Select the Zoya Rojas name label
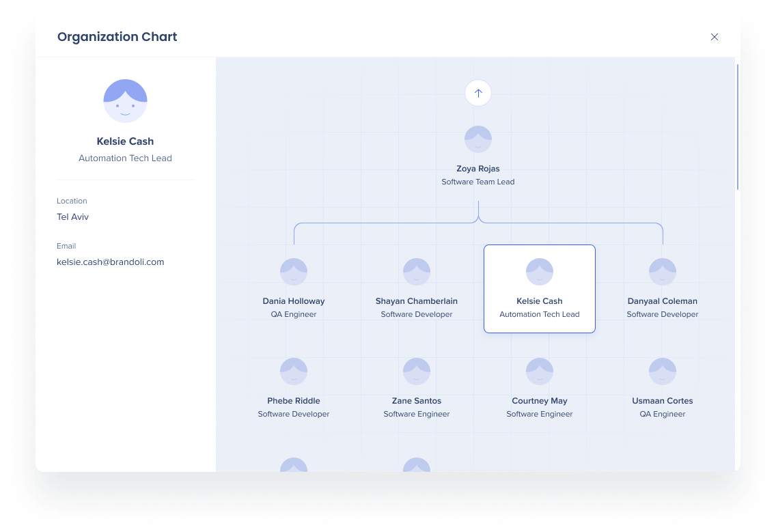The image size is (776, 532). [478, 169]
